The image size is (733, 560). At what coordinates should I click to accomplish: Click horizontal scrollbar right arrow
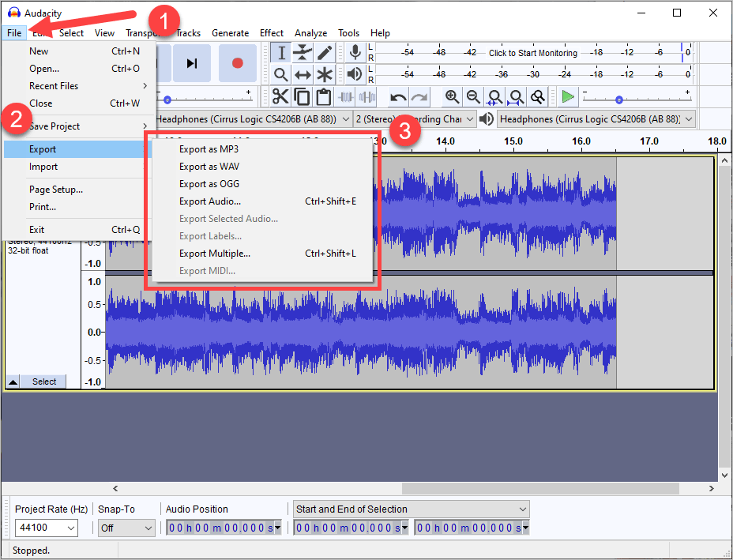[x=712, y=488]
